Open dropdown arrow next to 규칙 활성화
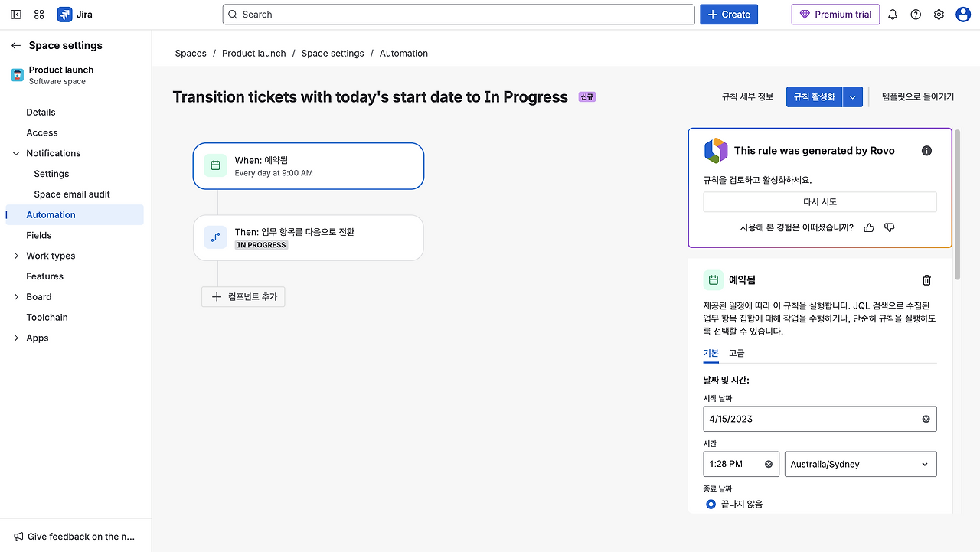Viewport: 980px width, 552px height. click(854, 97)
